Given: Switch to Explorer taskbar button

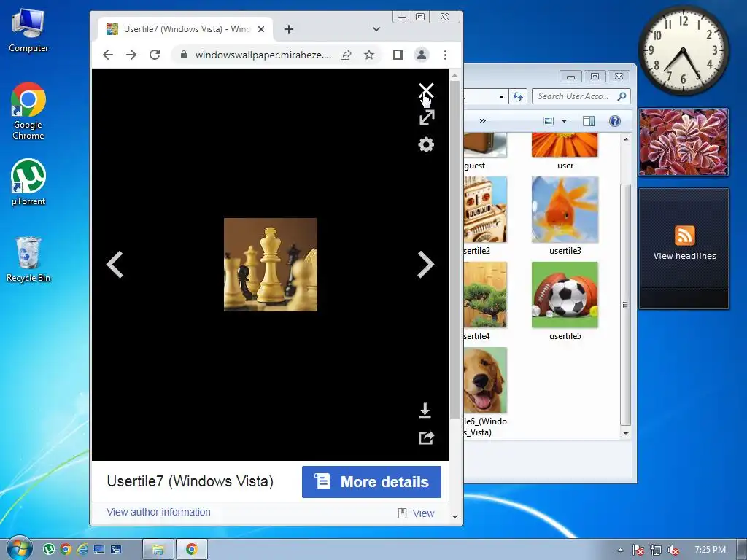Looking at the screenshot, I should click(x=158, y=550).
